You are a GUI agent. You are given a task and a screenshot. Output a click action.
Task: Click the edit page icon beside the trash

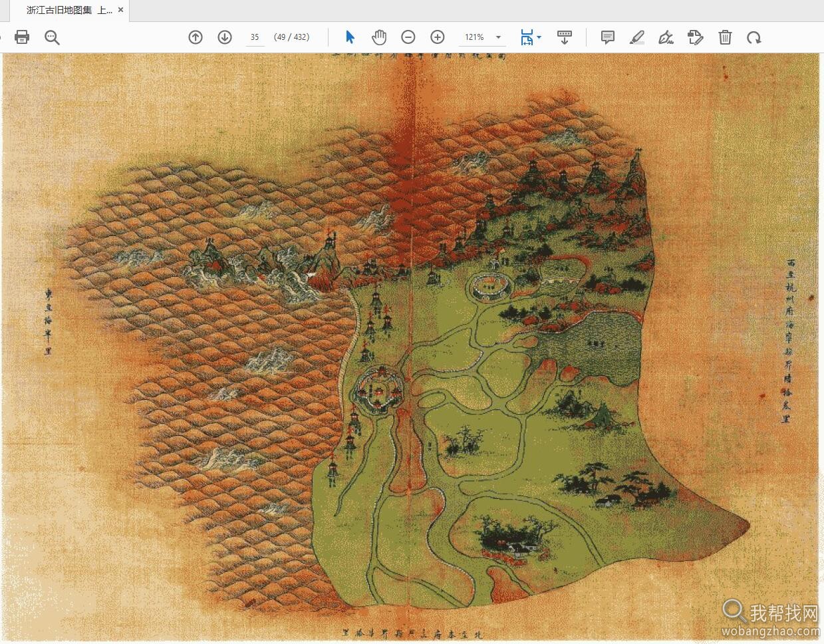(x=696, y=37)
